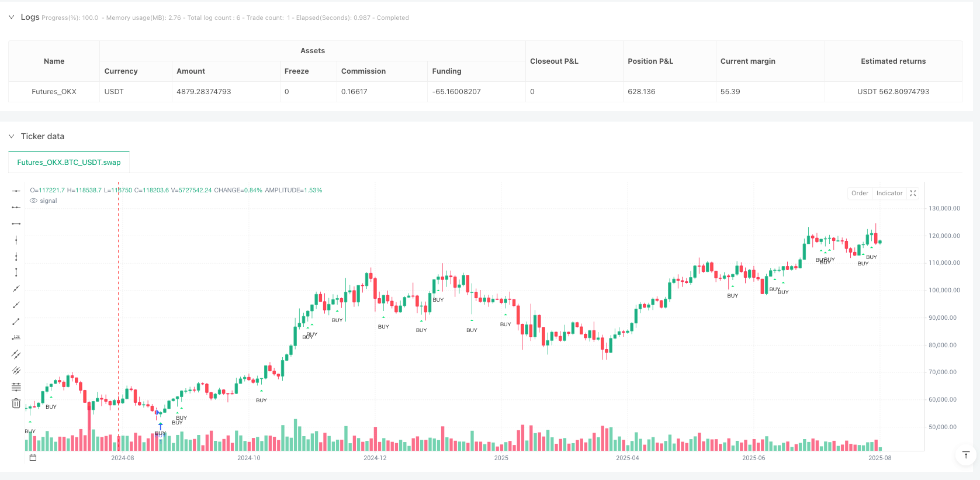This screenshot has height=480, width=980.
Task: Open the calendar date picker icon
Action: 33,458
